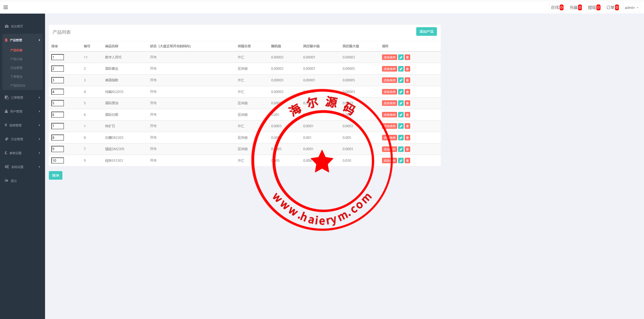Delete the 纯碱AS2035 product
Image resolution: width=644 pixels, height=319 pixels.
click(x=407, y=92)
